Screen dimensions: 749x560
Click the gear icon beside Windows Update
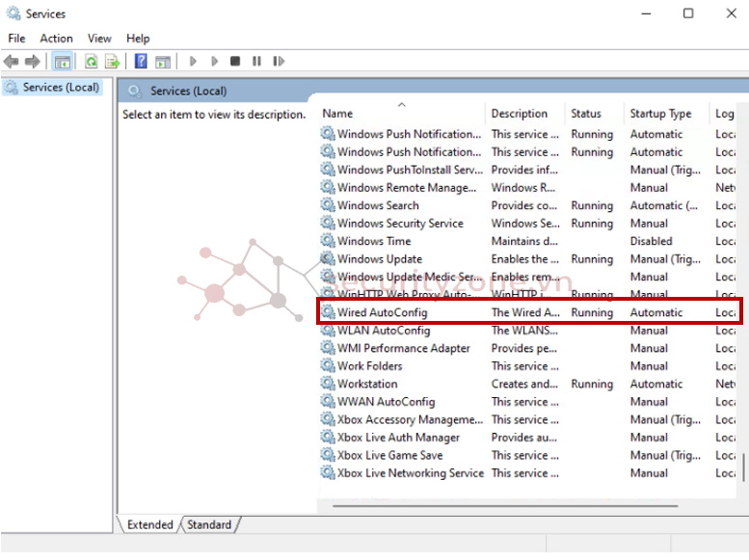coord(328,258)
